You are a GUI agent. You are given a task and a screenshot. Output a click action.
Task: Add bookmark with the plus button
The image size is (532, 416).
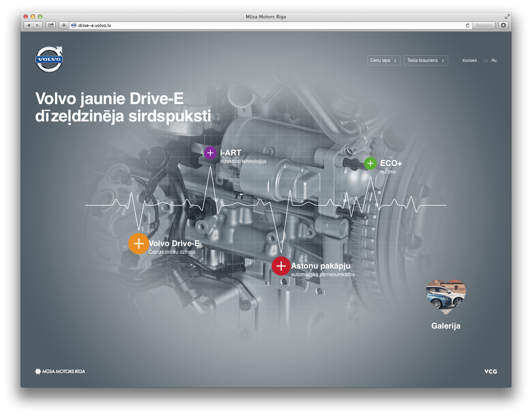[x=64, y=25]
